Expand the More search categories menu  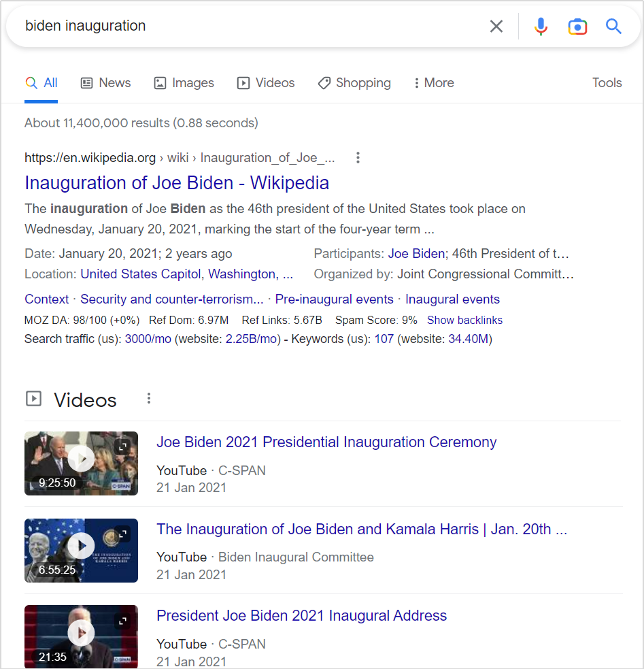(434, 83)
